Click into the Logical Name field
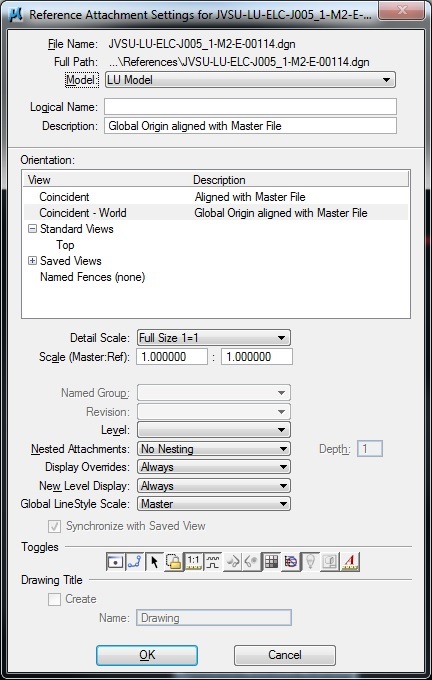The width and height of the screenshot is (432, 680). [250, 107]
